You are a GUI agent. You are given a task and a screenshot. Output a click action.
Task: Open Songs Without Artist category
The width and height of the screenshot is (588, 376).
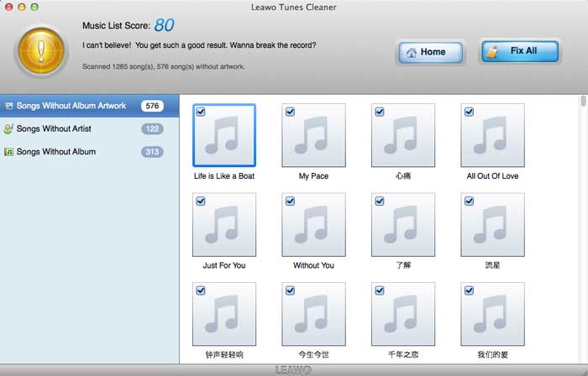(89, 128)
